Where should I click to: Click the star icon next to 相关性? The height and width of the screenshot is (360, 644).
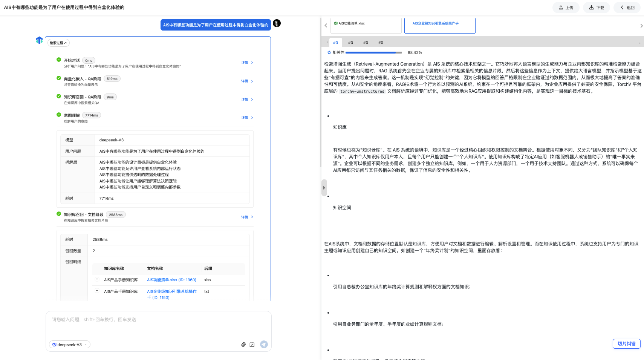point(329,52)
